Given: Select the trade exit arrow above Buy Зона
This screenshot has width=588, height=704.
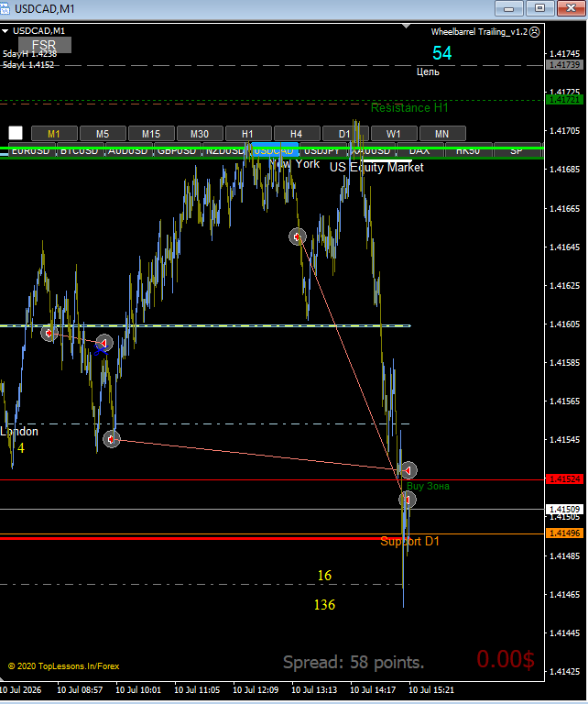Looking at the screenshot, I should pyautogui.click(x=408, y=470).
